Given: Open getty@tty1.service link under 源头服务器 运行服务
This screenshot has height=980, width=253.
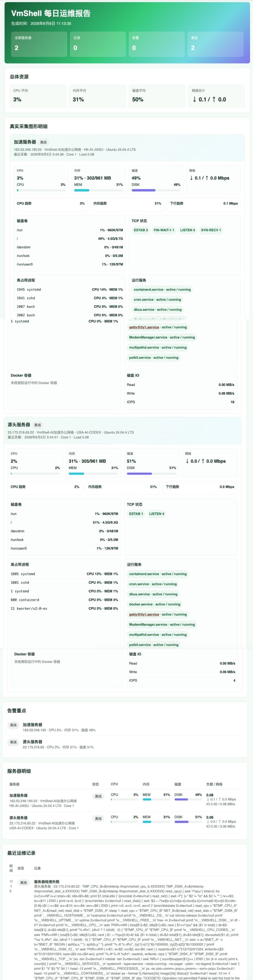Looking at the screenshot, I should tap(144, 614).
